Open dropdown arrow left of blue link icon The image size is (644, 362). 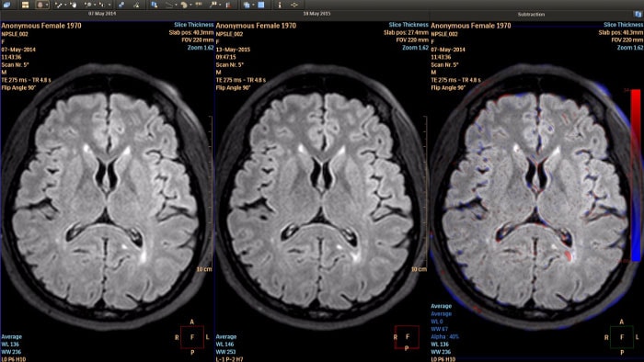(x=109, y=5)
